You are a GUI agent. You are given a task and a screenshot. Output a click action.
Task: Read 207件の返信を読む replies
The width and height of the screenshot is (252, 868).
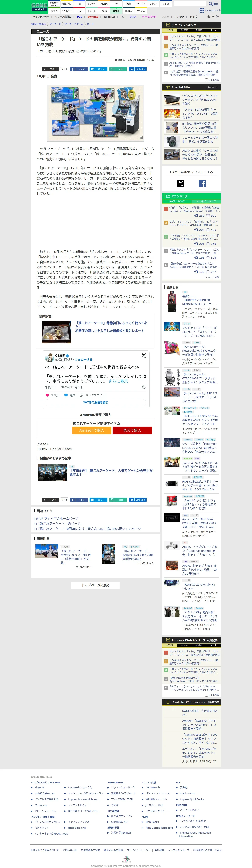96,402
